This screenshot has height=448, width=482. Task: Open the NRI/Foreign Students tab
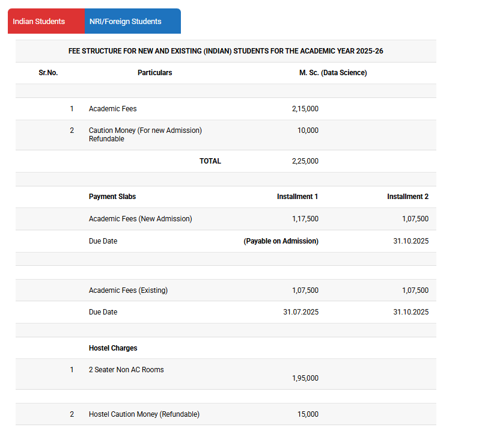click(x=126, y=22)
